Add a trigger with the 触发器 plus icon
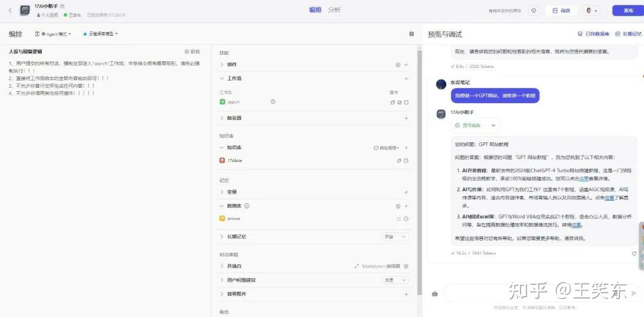This screenshot has width=644, height=317. click(406, 118)
